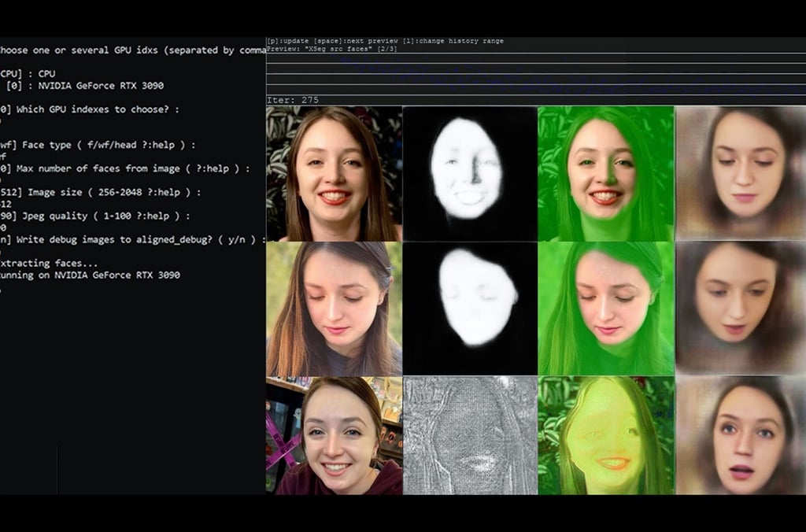Click the Face type prompt line in console
The width and height of the screenshot is (806, 532).
click(x=96, y=145)
